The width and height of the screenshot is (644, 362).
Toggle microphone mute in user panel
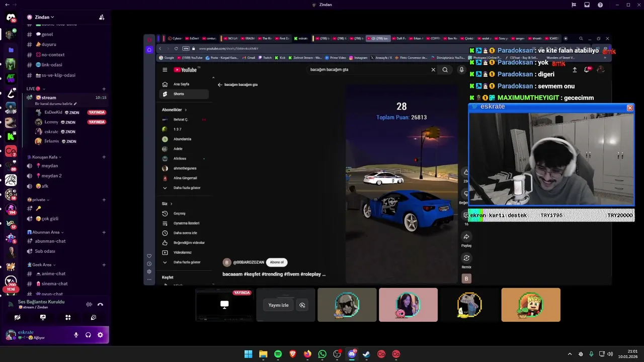point(76,335)
